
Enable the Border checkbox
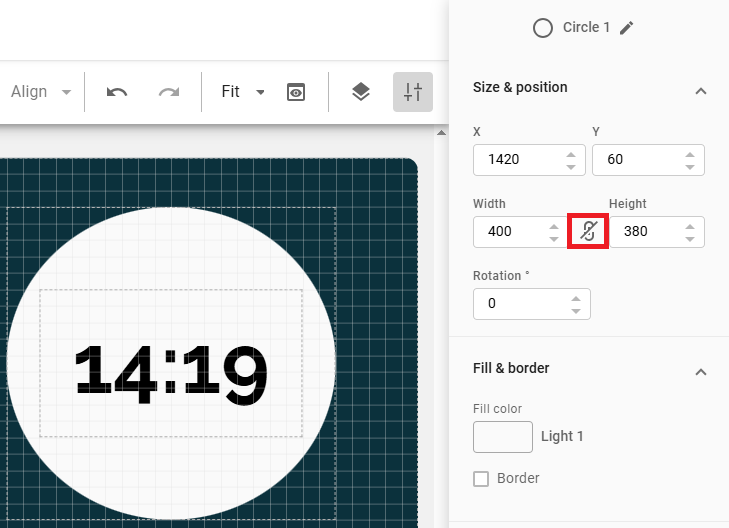[x=481, y=479]
